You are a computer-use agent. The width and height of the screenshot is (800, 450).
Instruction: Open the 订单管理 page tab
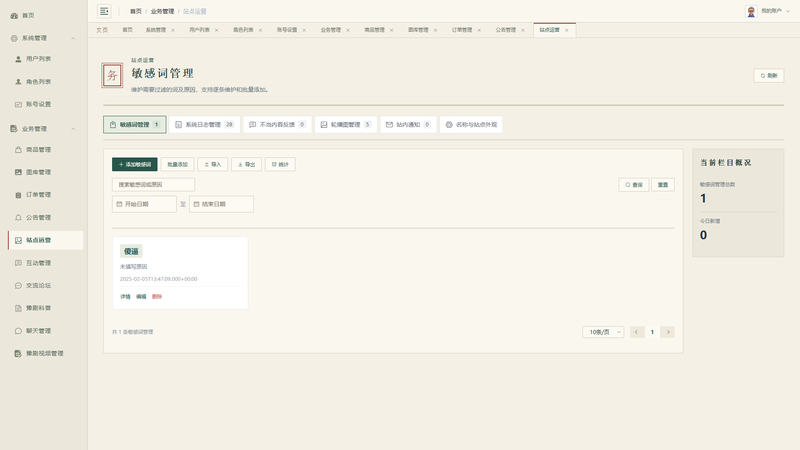point(462,30)
